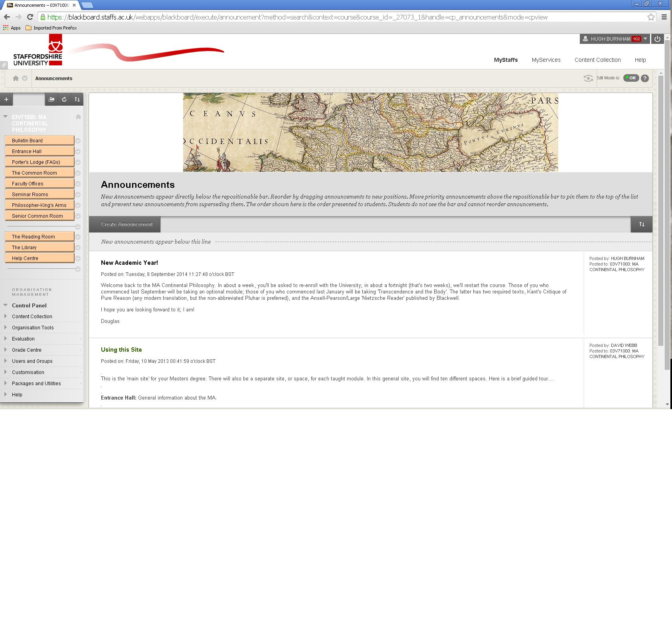
Task: Click the home icon in breadcrumb bar
Action: (16, 78)
